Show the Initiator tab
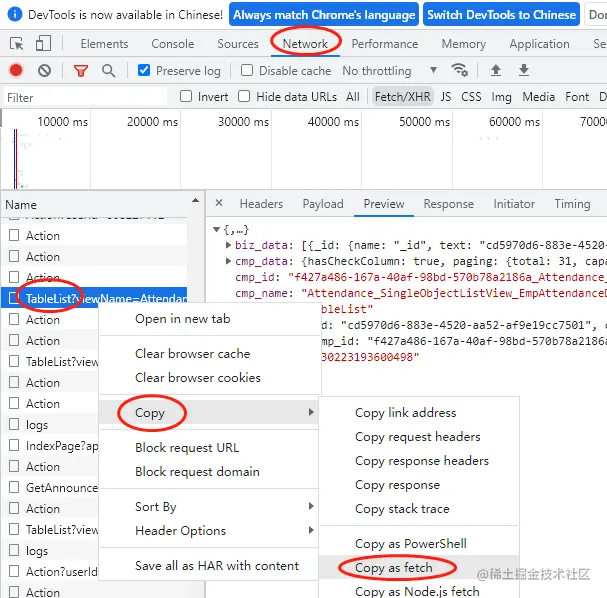 pyautogui.click(x=514, y=204)
